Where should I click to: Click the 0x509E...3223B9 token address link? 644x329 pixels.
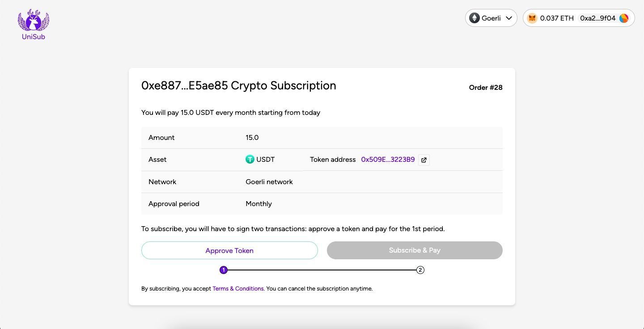tap(388, 159)
